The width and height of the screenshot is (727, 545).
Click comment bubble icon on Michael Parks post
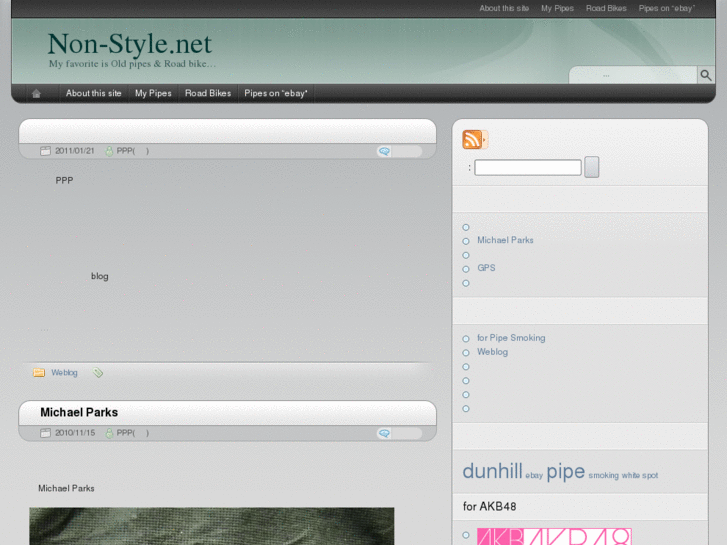click(384, 433)
